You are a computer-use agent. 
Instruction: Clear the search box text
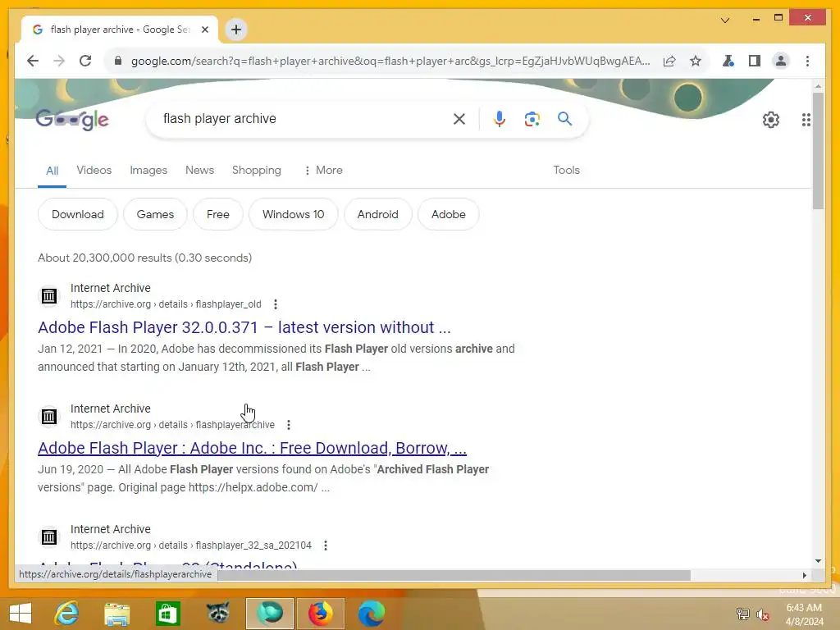coord(459,119)
